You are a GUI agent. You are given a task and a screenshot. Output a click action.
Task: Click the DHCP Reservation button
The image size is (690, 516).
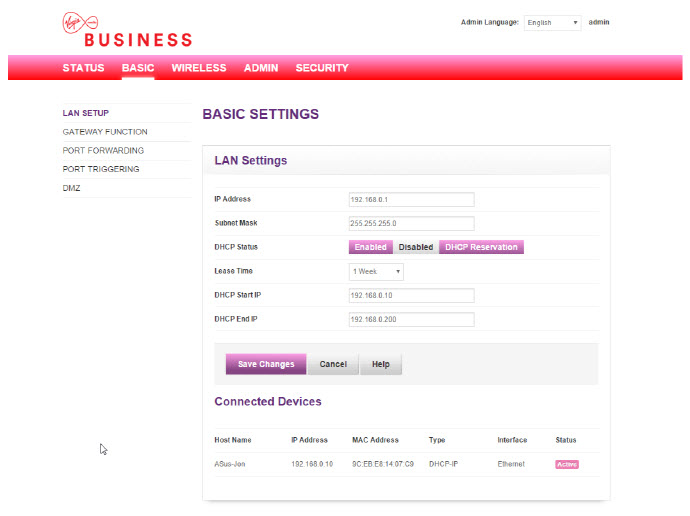point(481,247)
